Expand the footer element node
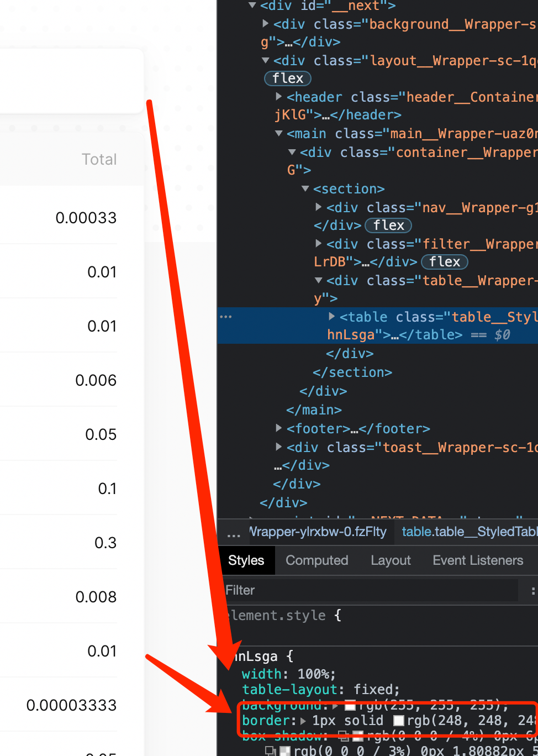The image size is (538, 756). pos(279,428)
